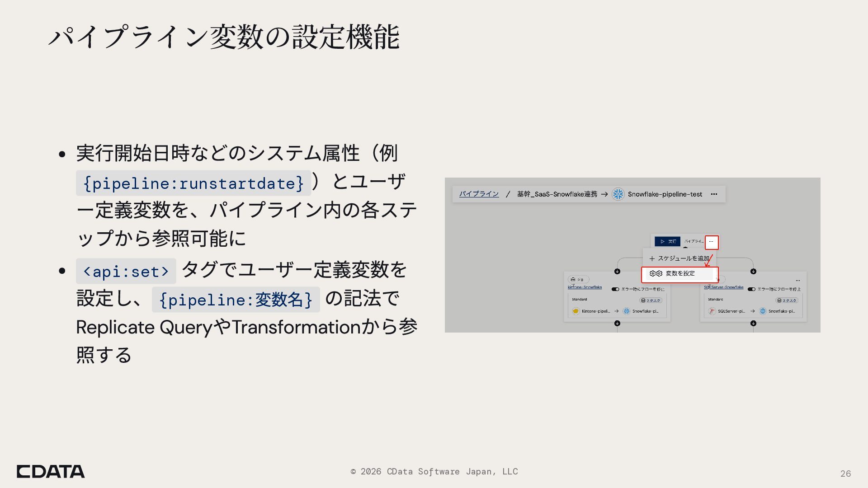Viewport: 868px width, 488px height.
Task: Click Snowflake-pi.. in the SQL Server-Snowflake card
Action: [781, 311]
